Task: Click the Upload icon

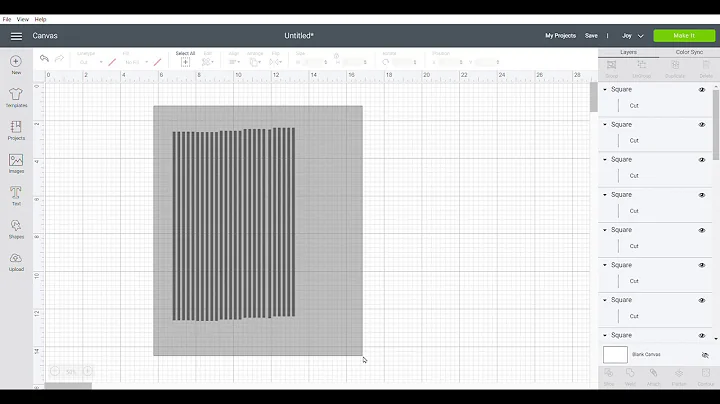Action: tap(16, 258)
